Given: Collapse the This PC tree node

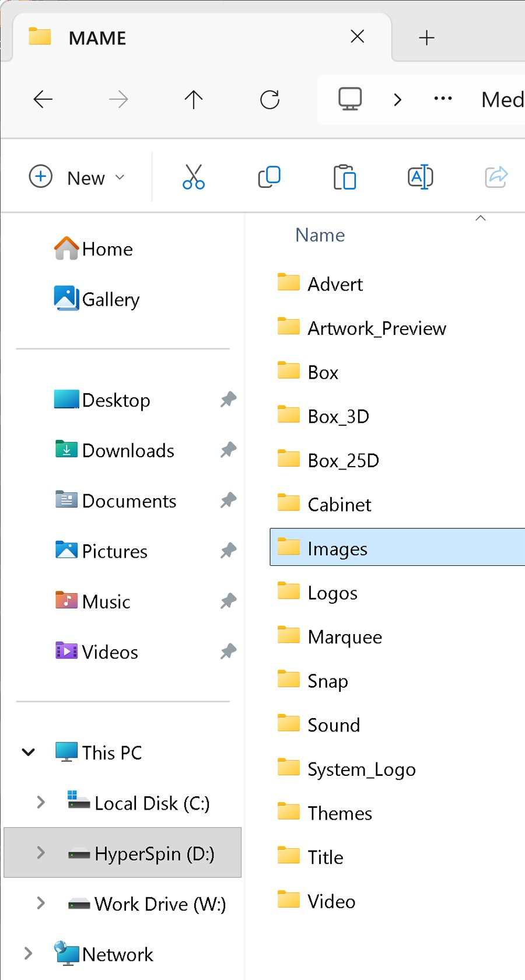Looking at the screenshot, I should 28,752.
